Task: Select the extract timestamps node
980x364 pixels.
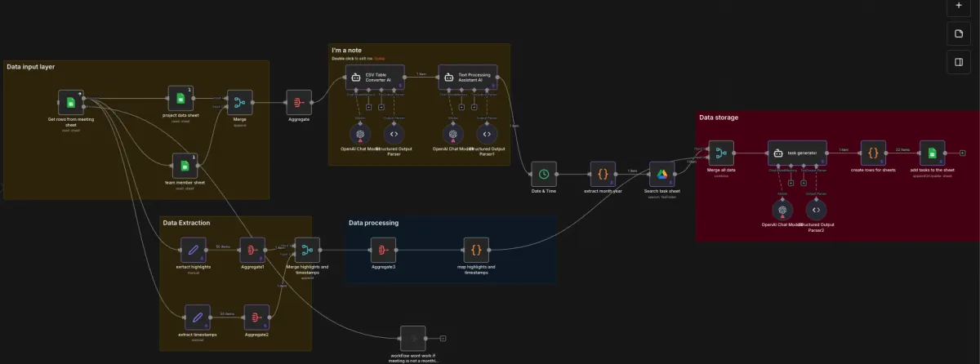Action: (196, 317)
